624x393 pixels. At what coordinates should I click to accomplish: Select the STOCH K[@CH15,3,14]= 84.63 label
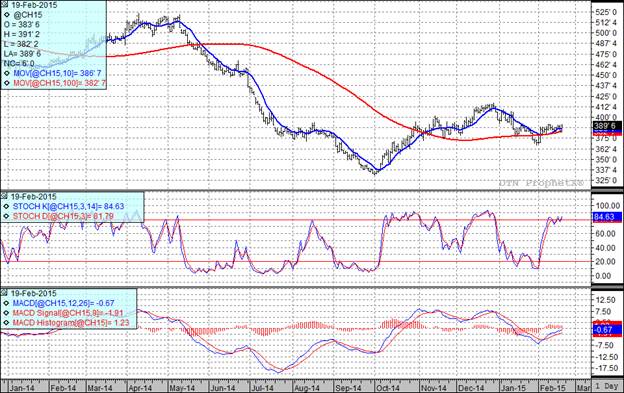(68, 206)
